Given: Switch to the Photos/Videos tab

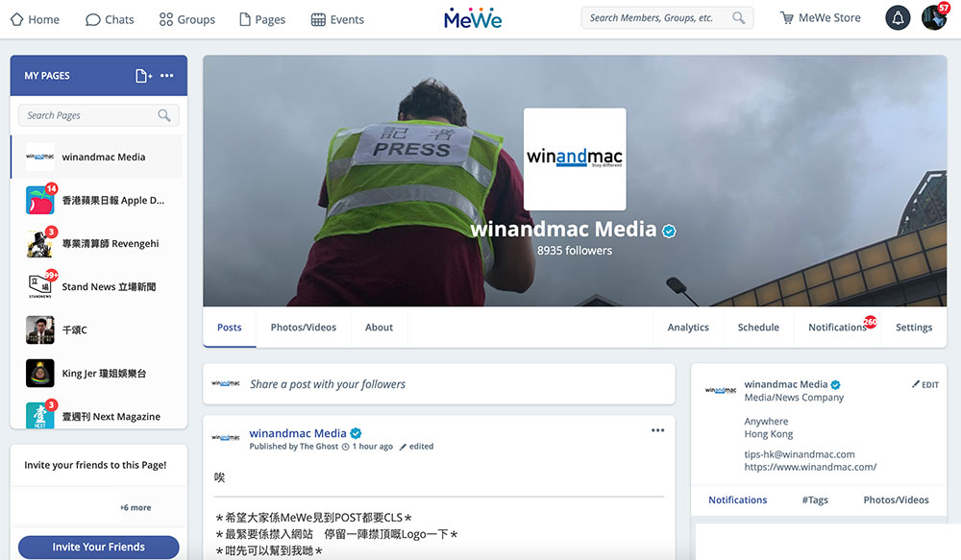Looking at the screenshot, I should (303, 328).
